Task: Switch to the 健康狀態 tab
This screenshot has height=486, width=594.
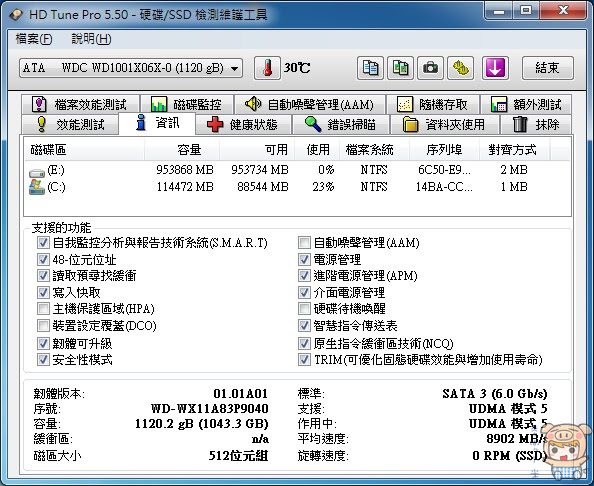Action: click(x=244, y=124)
